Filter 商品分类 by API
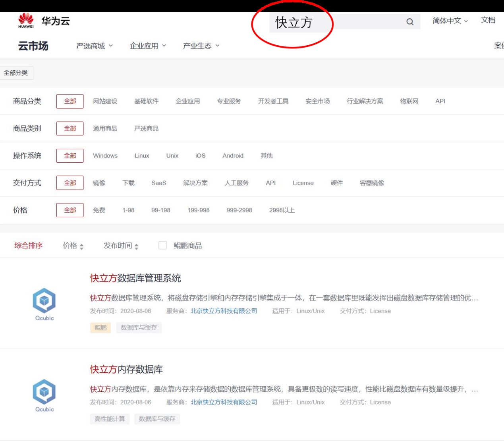The width and height of the screenshot is (504, 441). [x=440, y=101]
